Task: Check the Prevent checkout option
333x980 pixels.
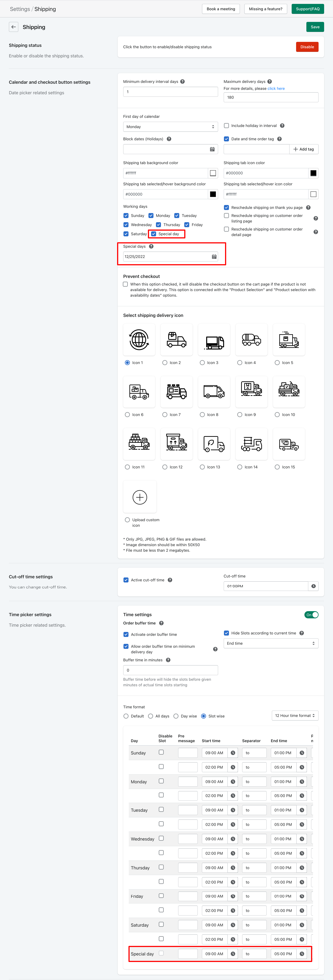Action: (x=125, y=284)
